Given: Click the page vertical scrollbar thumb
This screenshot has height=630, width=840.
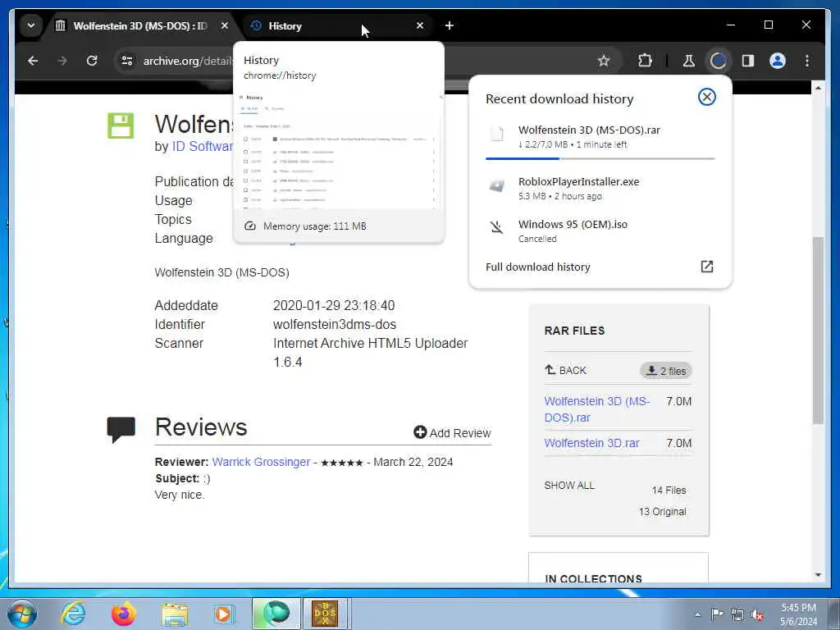Looking at the screenshot, I should [x=818, y=330].
